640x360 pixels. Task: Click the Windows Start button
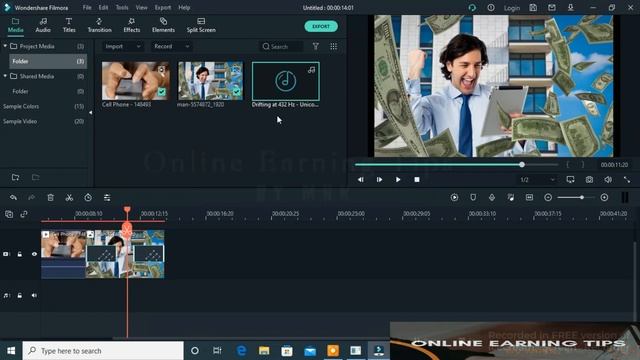click(x=11, y=351)
